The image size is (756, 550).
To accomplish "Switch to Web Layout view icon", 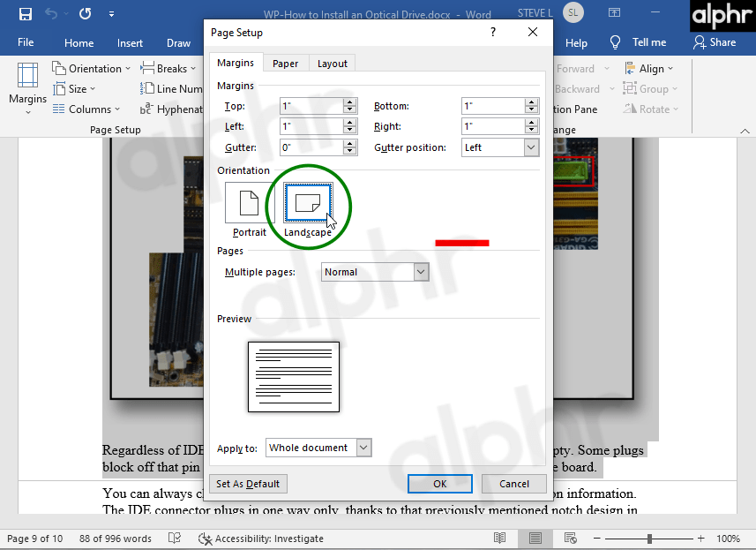I will [x=571, y=538].
